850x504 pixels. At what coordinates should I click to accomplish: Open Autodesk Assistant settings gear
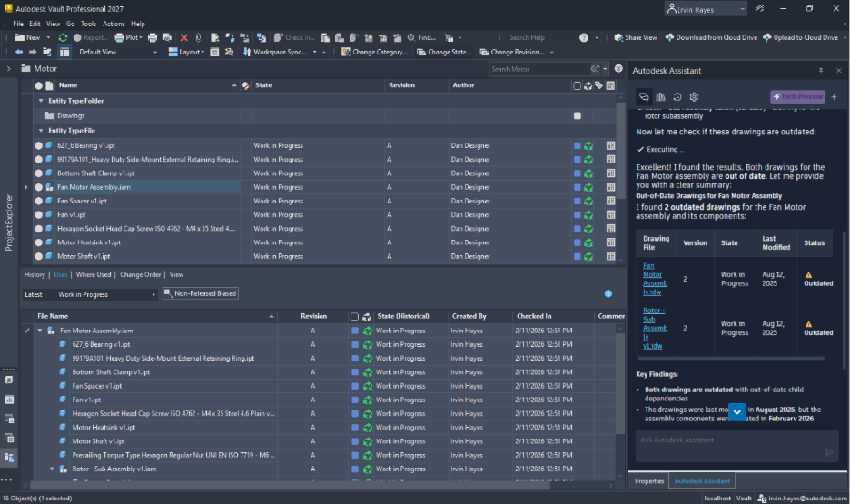(694, 96)
